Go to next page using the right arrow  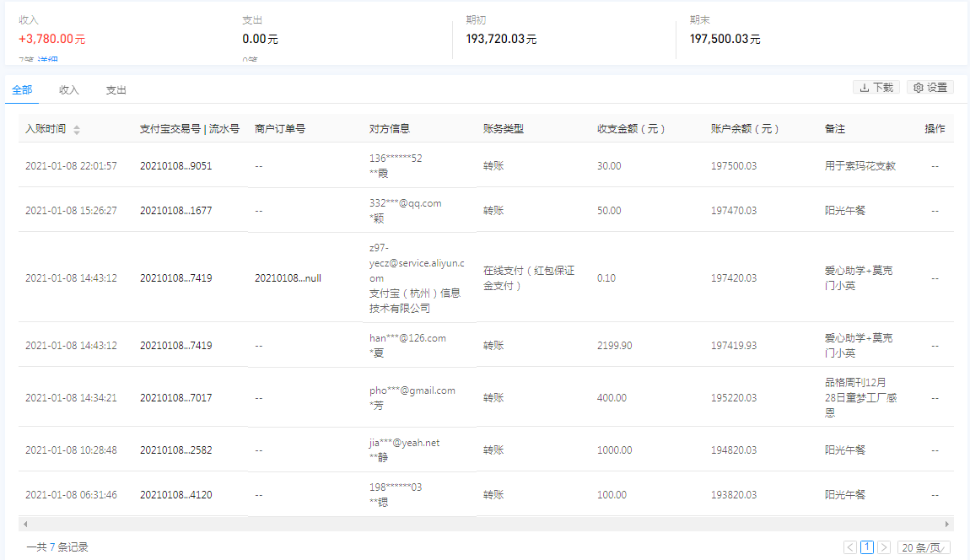(884, 547)
